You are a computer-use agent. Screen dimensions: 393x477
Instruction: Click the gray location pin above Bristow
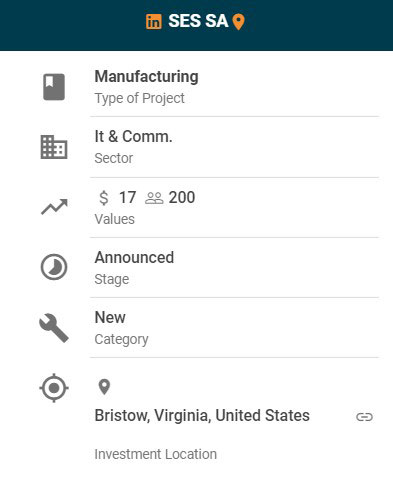(x=104, y=387)
